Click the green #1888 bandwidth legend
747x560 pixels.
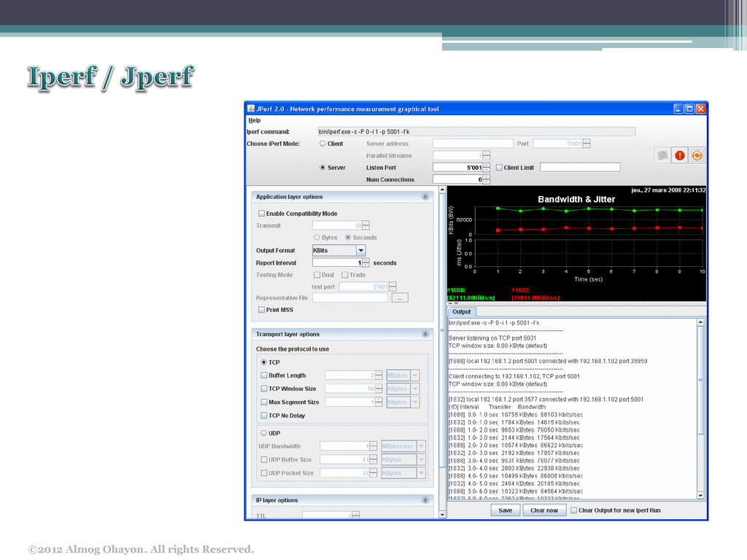471,294
